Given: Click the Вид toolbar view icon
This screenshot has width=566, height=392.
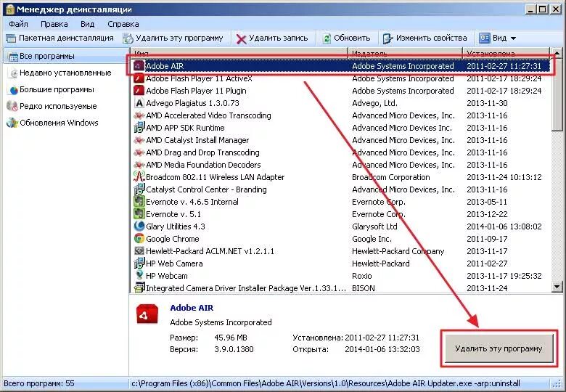Looking at the screenshot, I should (x=484, y=38).
